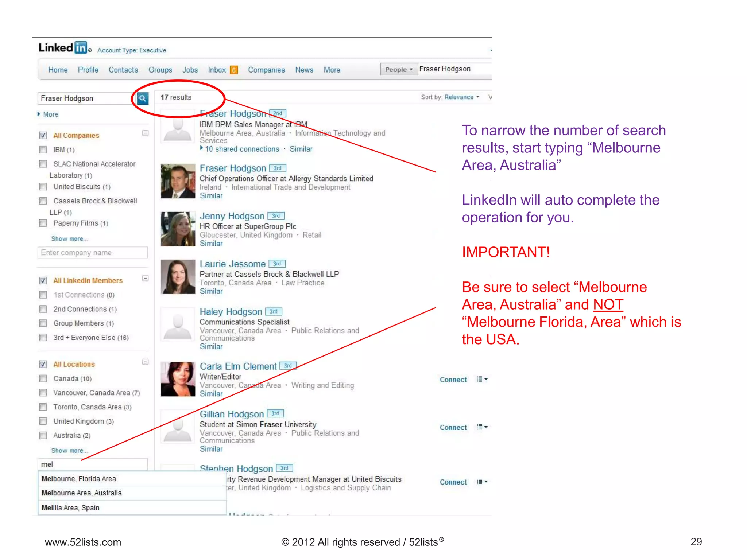
Task: Open action list icon beside Gillian Hodgson
Action: [x=482, y=427]
